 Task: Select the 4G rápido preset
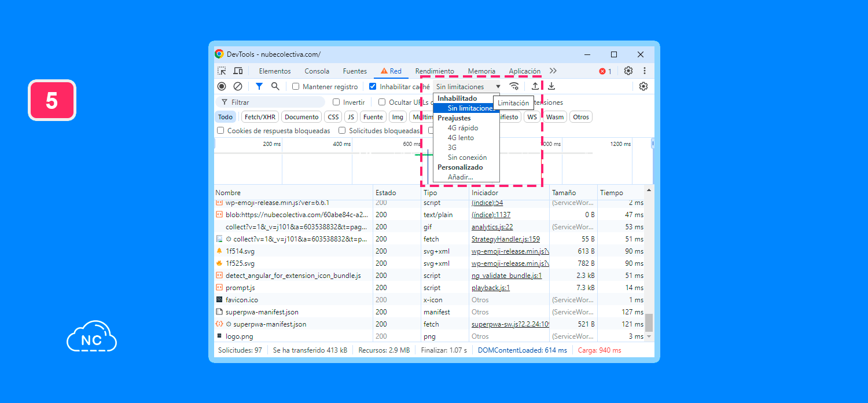pos(466,128)
